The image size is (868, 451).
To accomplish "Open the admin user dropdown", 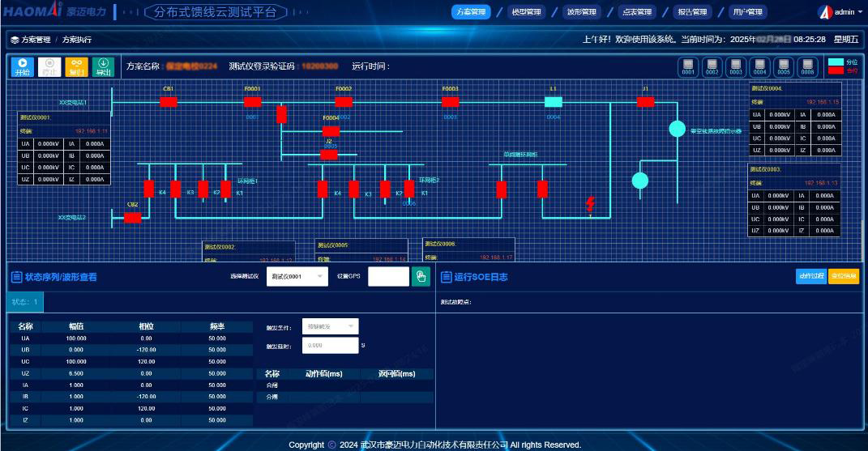I will 839,12.
